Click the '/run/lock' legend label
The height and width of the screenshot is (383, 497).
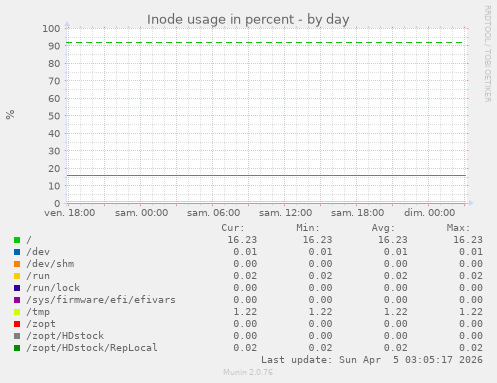click(53, 288)
